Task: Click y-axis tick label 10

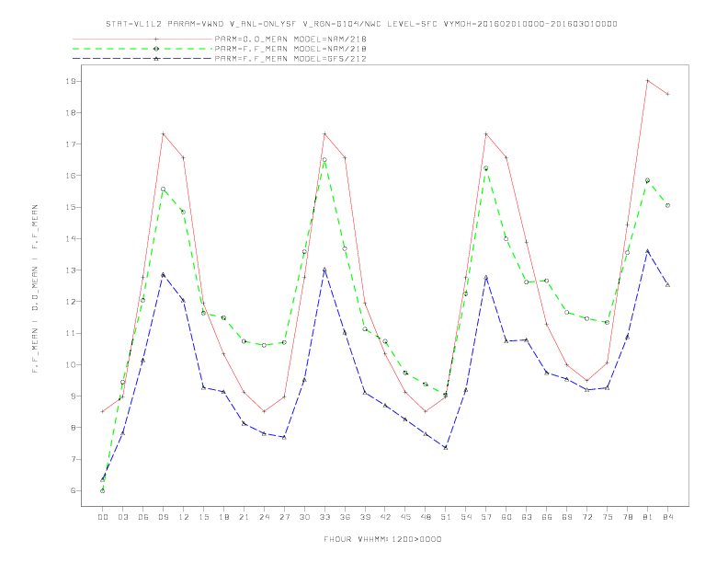Action: [71, 364]
